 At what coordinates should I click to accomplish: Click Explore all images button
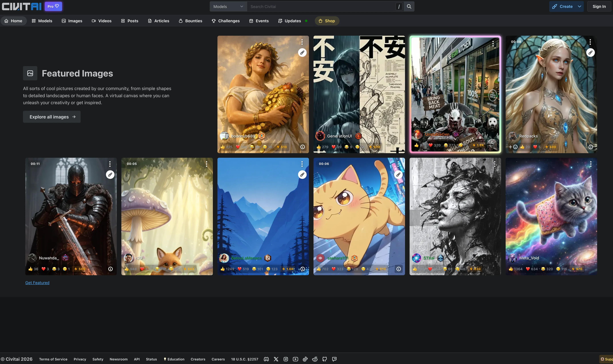click(x=52, y=117)
